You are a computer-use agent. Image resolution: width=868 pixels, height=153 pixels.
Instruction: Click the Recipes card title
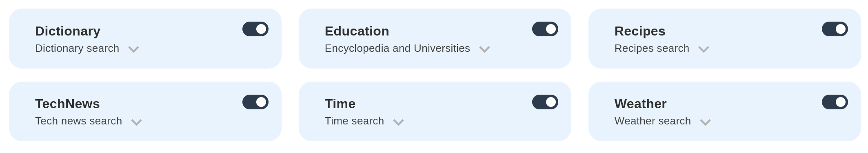640,31
